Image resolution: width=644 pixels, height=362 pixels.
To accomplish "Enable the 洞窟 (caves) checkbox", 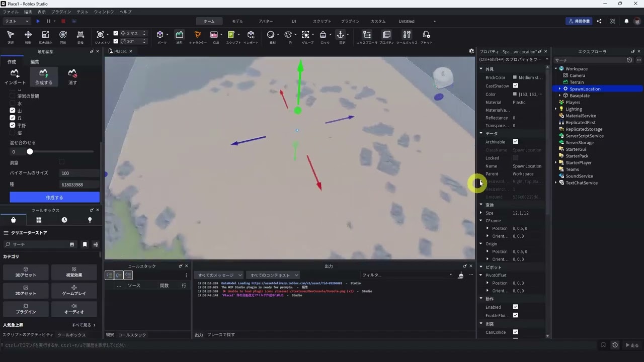I will pos(61,162).
